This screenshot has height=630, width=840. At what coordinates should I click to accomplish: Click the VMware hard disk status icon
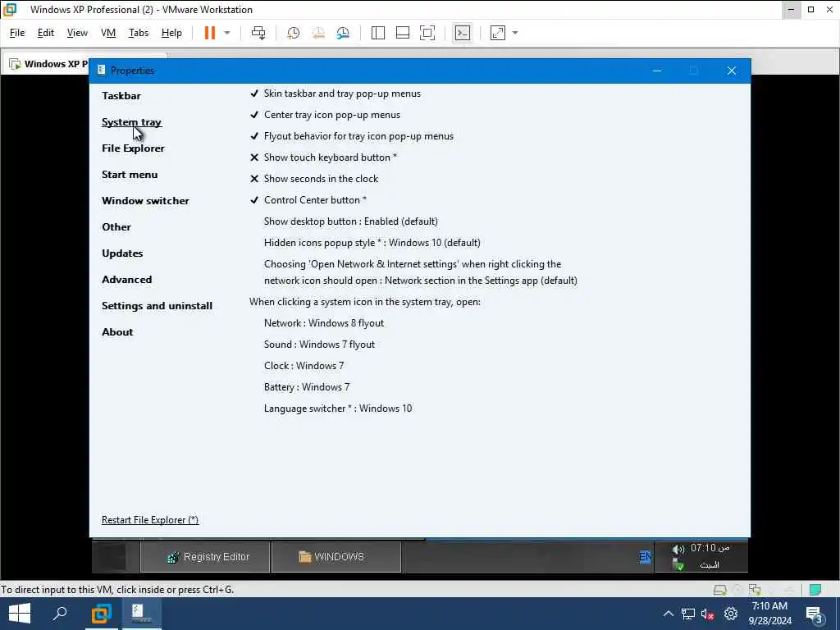[719, 590]
